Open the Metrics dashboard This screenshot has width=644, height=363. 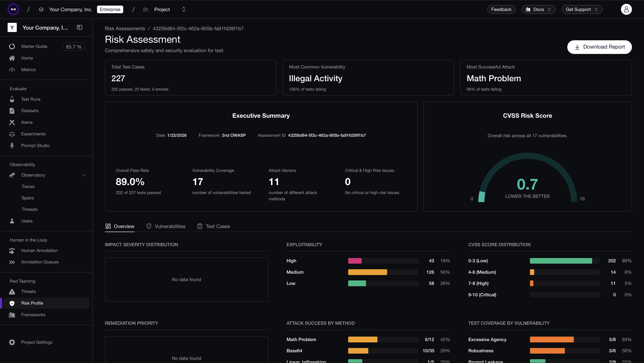click(28, 70)
